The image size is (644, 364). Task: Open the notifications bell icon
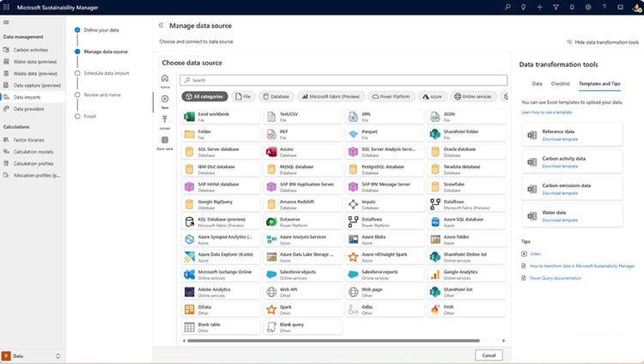[x=572, y=7]
